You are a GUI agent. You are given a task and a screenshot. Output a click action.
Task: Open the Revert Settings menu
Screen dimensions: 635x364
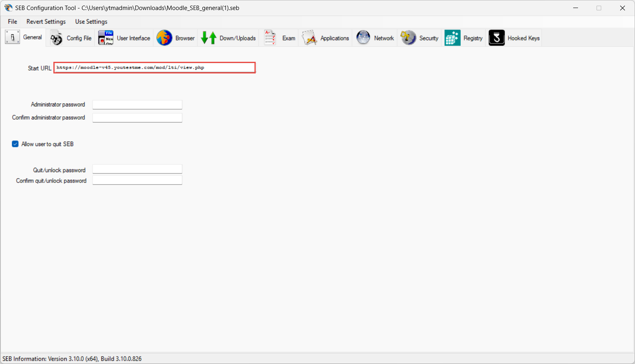tap(46, 22)
